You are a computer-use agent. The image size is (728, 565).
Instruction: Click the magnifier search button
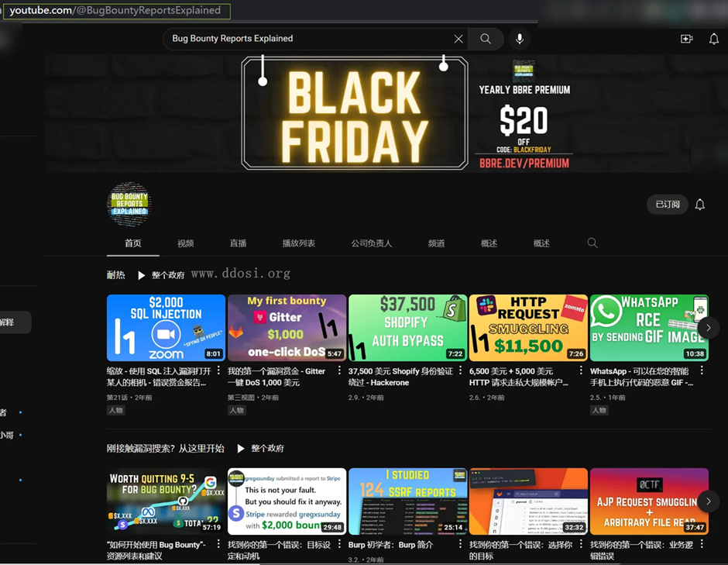point(486,39)
